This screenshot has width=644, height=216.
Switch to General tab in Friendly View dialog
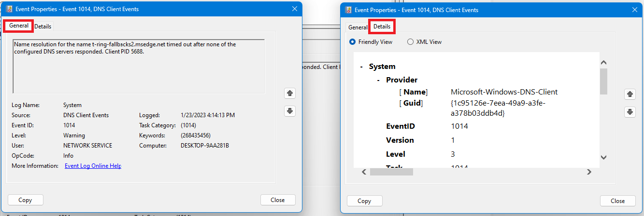(x=358, y=27)
